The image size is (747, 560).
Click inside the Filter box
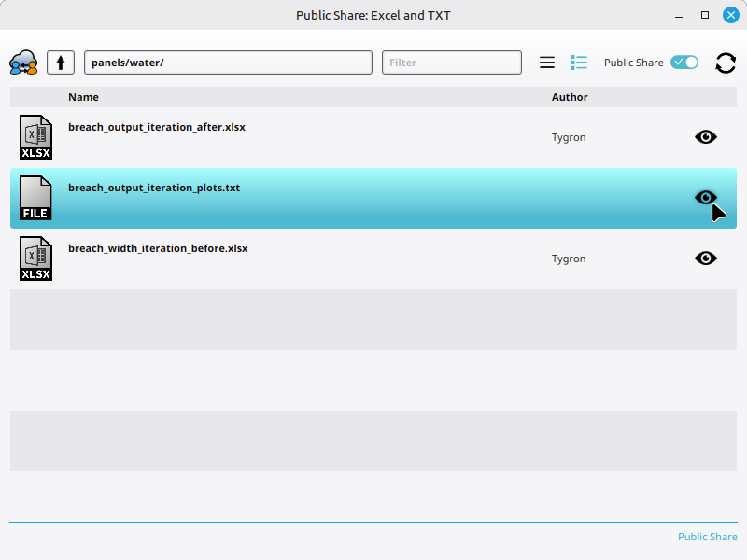click(451, 62)
